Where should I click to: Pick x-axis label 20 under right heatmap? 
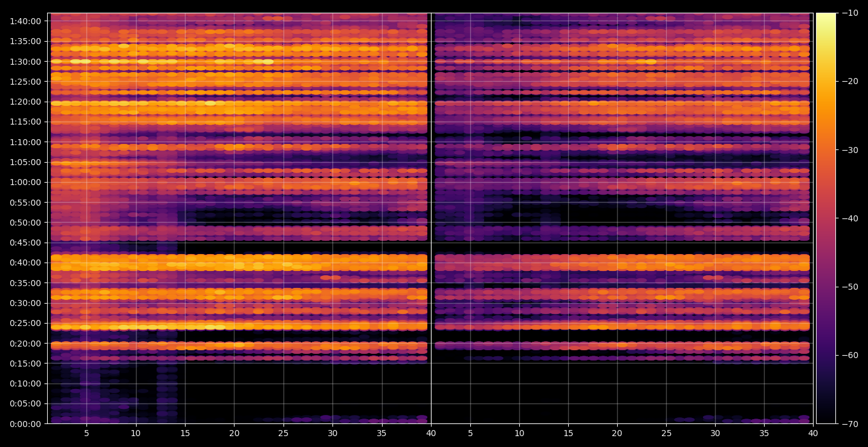pyautogui.click(x=617, y=434)
